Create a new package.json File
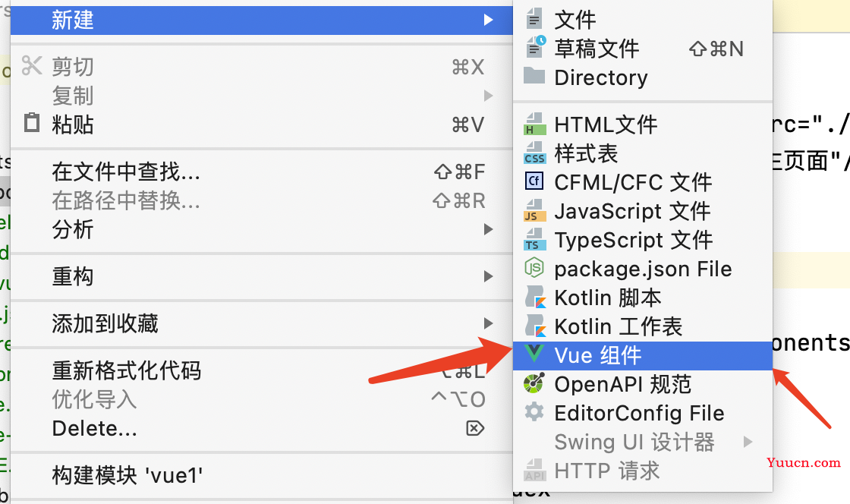Viewport: 850px width, 504px height. coord(643,269)
